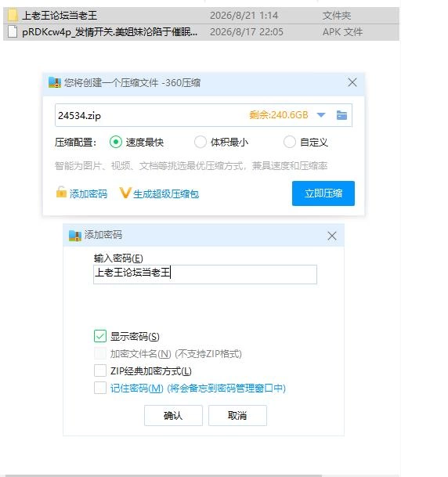Screen dimensions: 448x477
Task: Confirm the password with 确认 button
Action: click(x=173, y=415)
